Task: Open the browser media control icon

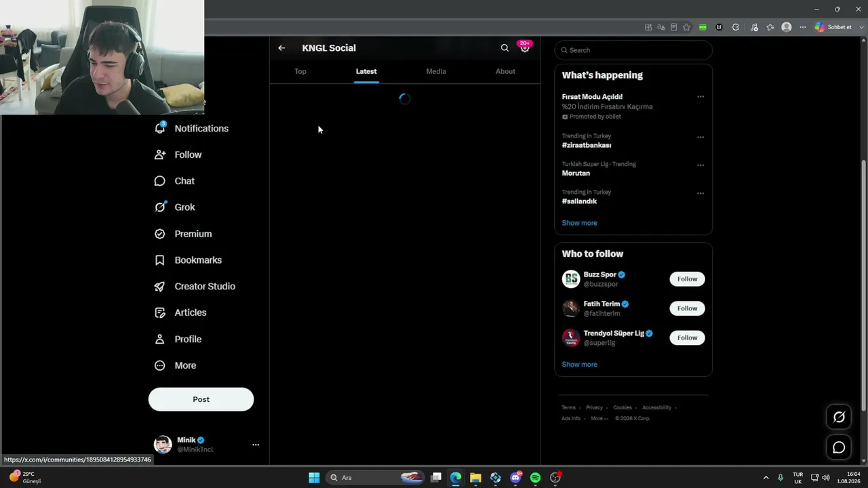Action: [x=754, y=27]
